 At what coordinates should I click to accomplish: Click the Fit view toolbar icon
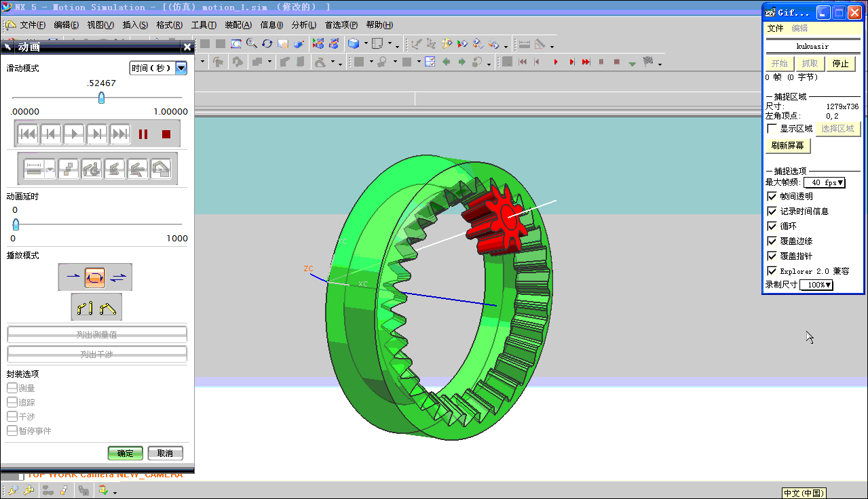[235, 44]
